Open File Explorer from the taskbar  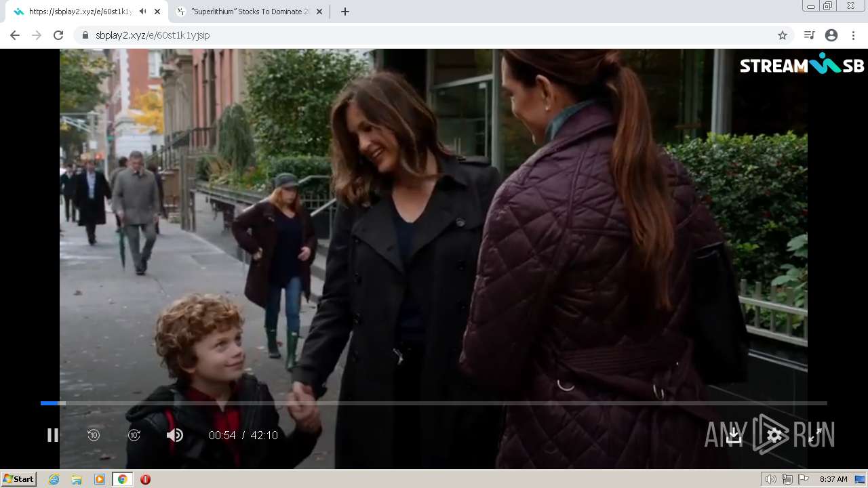77,479
